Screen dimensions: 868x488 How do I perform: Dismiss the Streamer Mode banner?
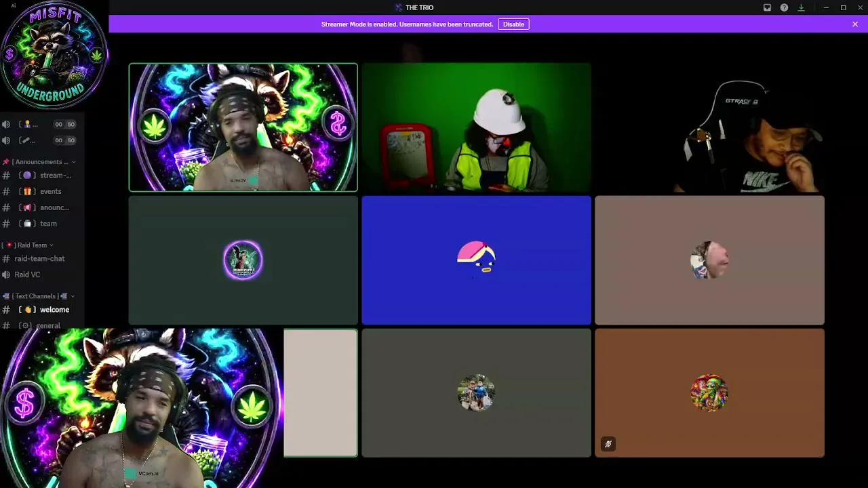tap(855, 24)
